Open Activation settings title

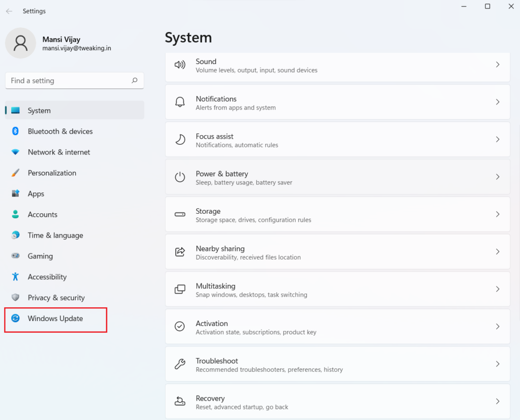tap(212, 324)
